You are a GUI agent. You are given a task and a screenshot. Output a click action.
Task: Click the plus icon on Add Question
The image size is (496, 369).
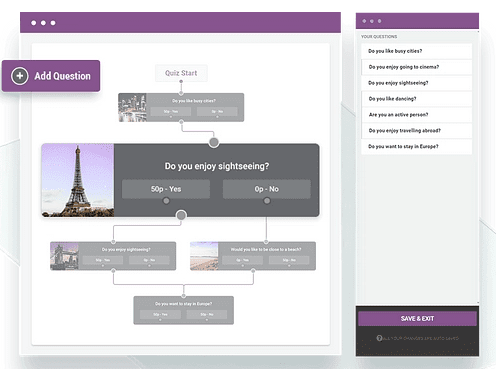[x=20, y=76]
